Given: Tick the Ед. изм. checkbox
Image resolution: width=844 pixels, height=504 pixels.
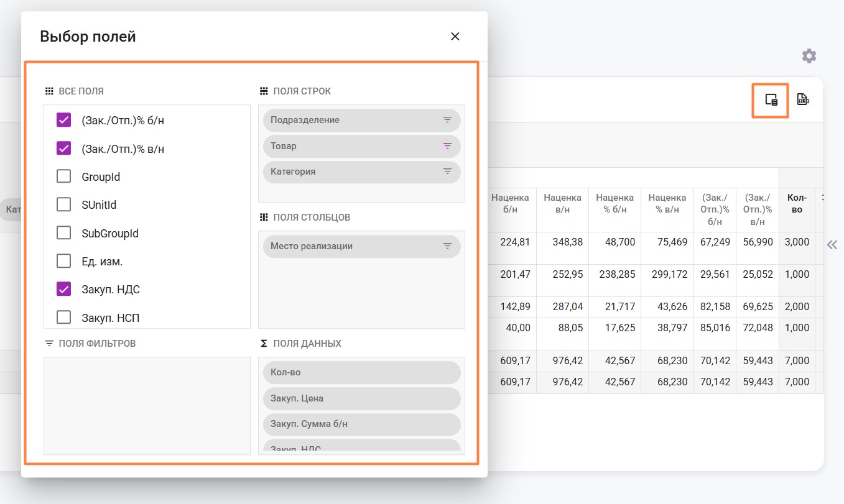Looking at the screenshot, I should point(64,262).
